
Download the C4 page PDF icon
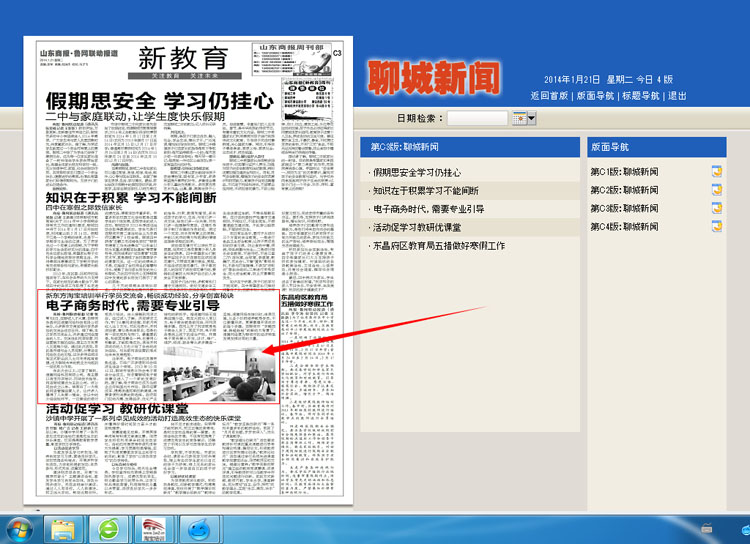click(x=716, y=226)
